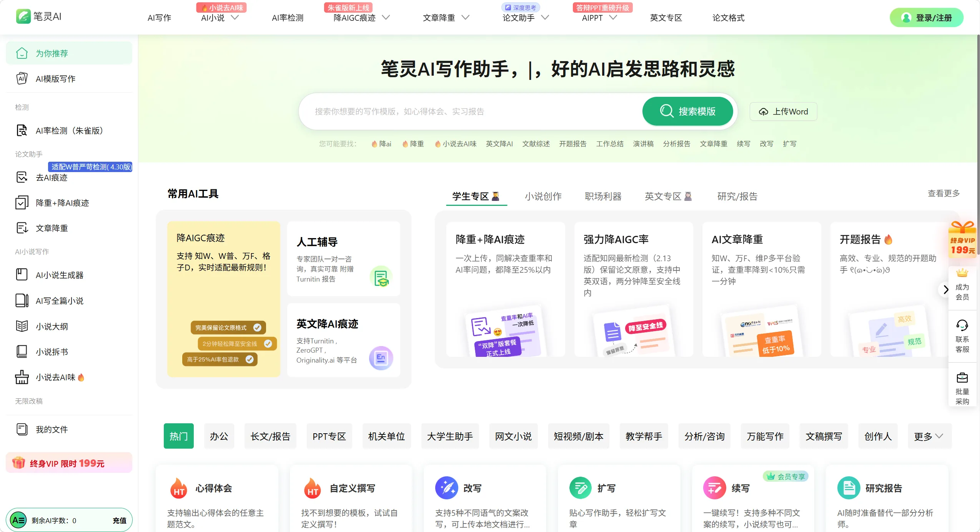Open AI小说生成器 sidebar icon

[x=22, y=275]
